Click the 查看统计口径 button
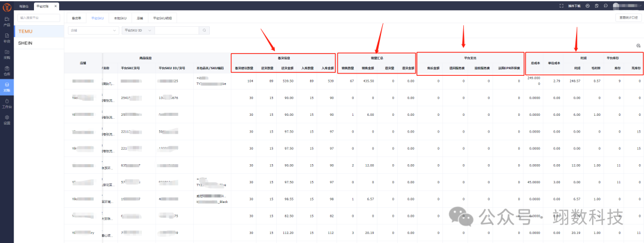The height and width of the screenshot is (243, 644). 628,18
